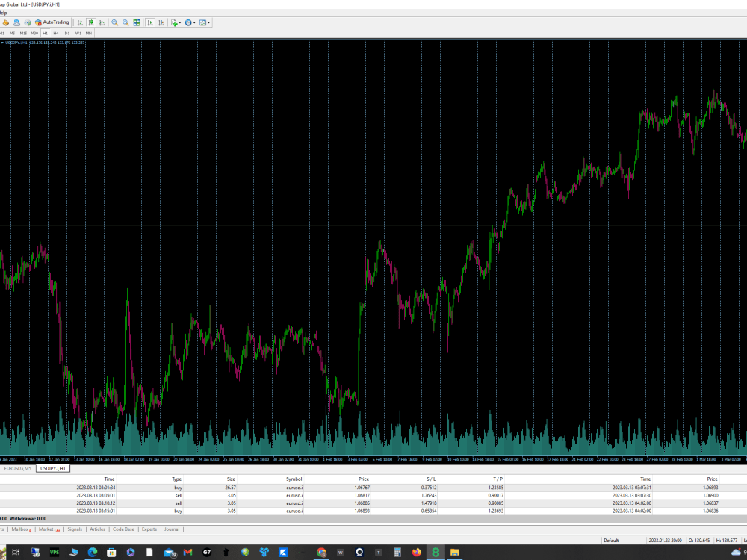This screenshot has width=747, height=560.
Task: Open the indicators list icon
Action: coord(174,22)
